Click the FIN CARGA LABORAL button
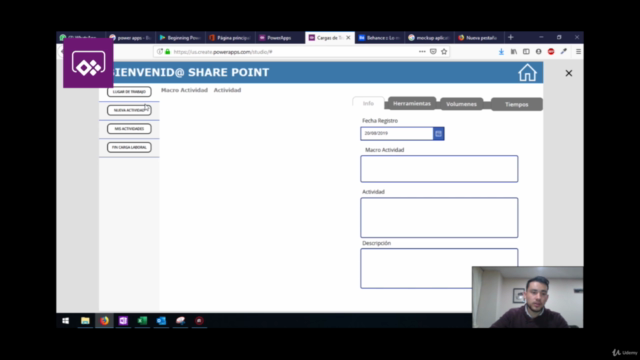Screen dimensions: 640x360 coord(129,147)
